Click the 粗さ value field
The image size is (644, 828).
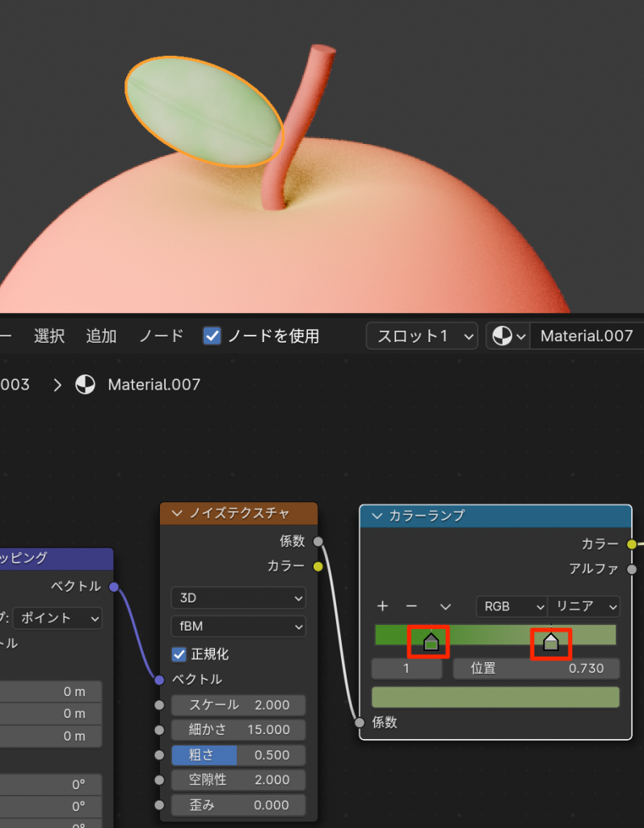pyautogui.click(x=238, y=755)
